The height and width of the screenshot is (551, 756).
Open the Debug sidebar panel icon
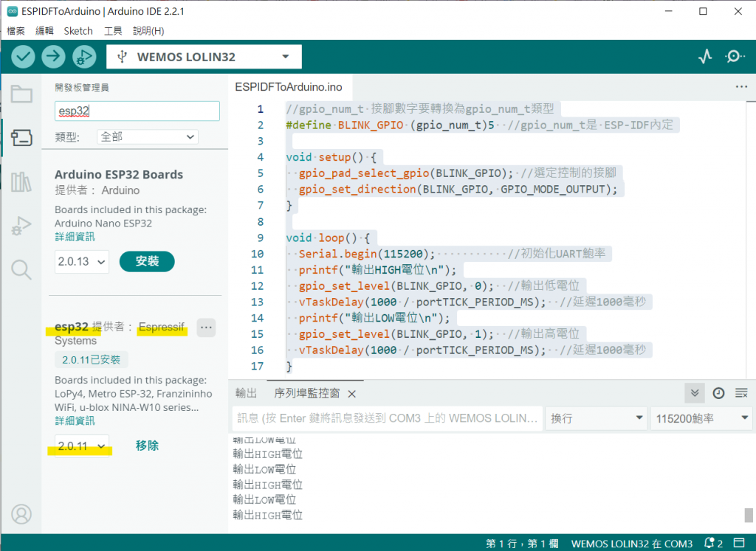click(x=21, y=226)
